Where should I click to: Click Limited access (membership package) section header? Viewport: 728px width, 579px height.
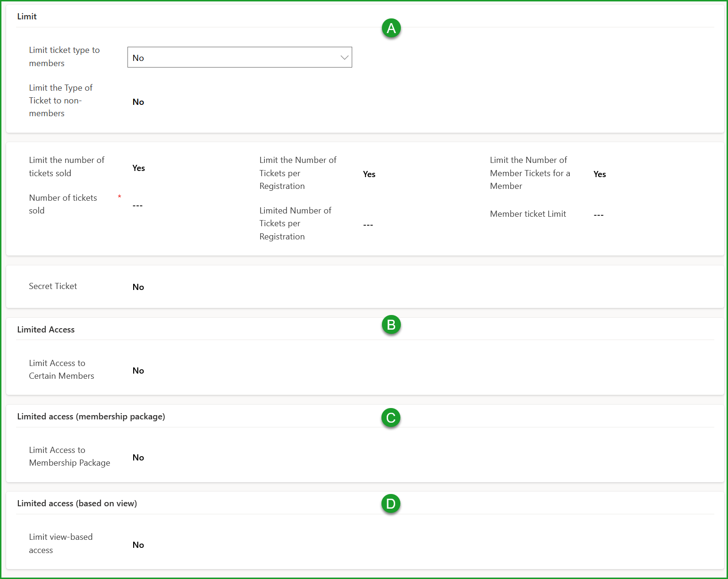(x=91, y=417)
